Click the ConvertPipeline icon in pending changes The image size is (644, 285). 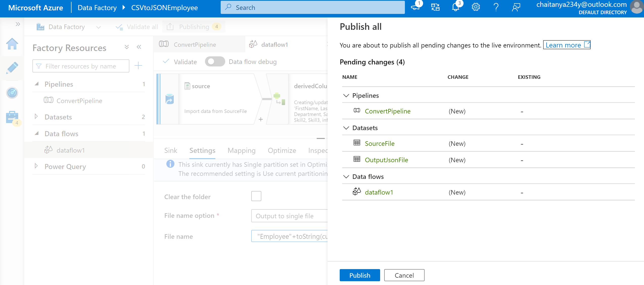[x=357, y=110]
